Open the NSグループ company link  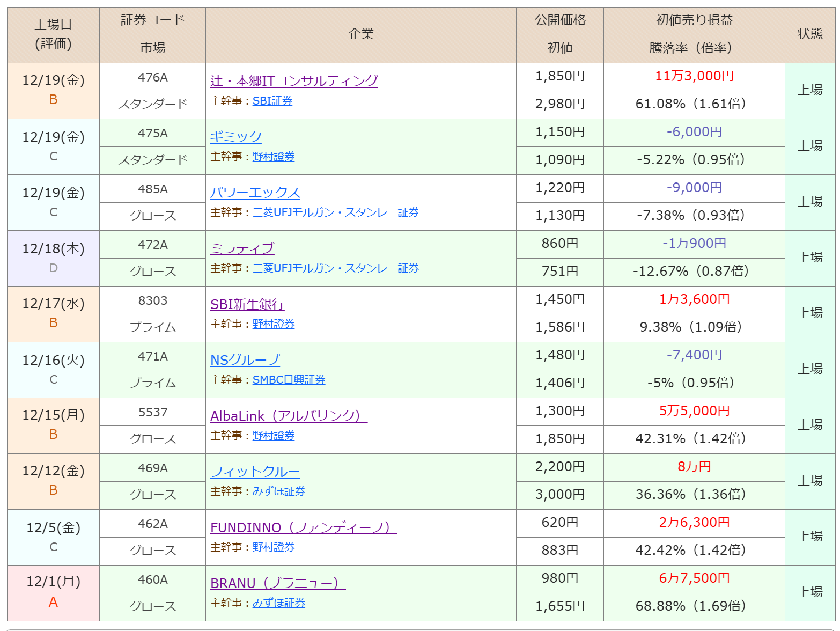[x=245, y=360]
